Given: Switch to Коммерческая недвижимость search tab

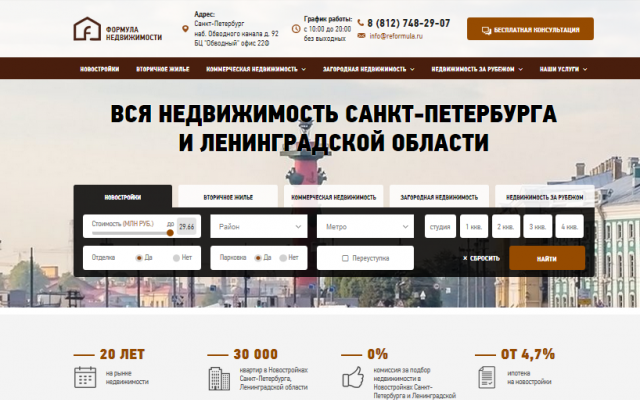Looking at the screenshot, I should [333, 197].
